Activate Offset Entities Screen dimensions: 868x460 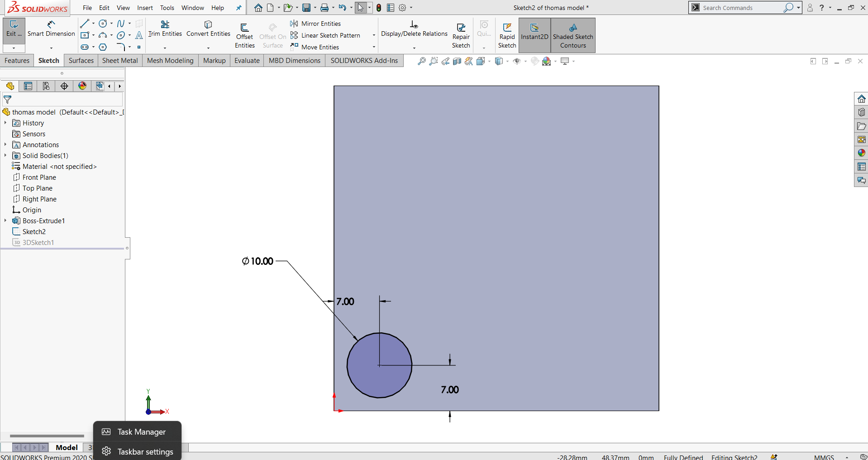(x=245, y=35)
